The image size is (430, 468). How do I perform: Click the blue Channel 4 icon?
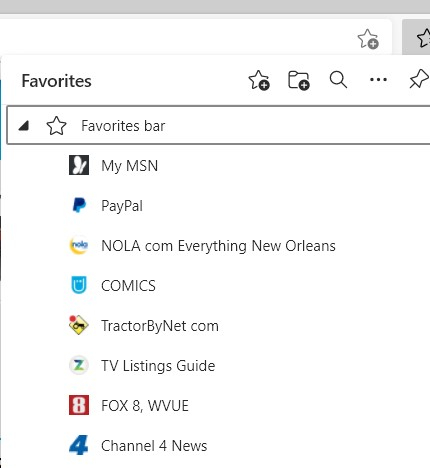point(79,445)
